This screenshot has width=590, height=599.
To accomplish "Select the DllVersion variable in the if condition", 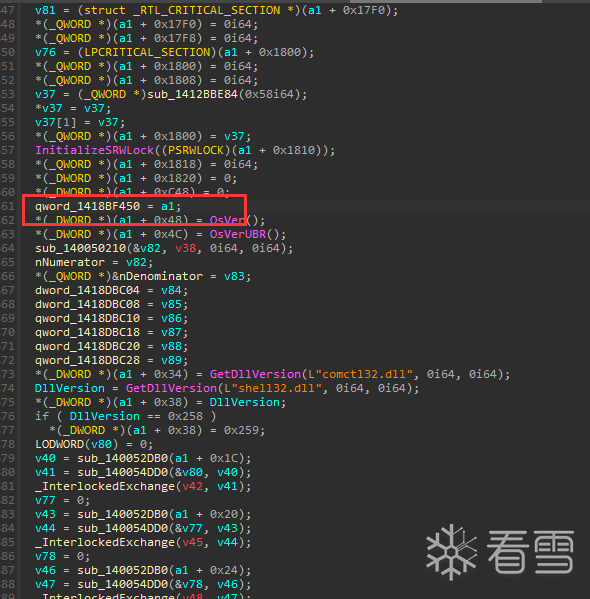I will (x=105, y=416).
